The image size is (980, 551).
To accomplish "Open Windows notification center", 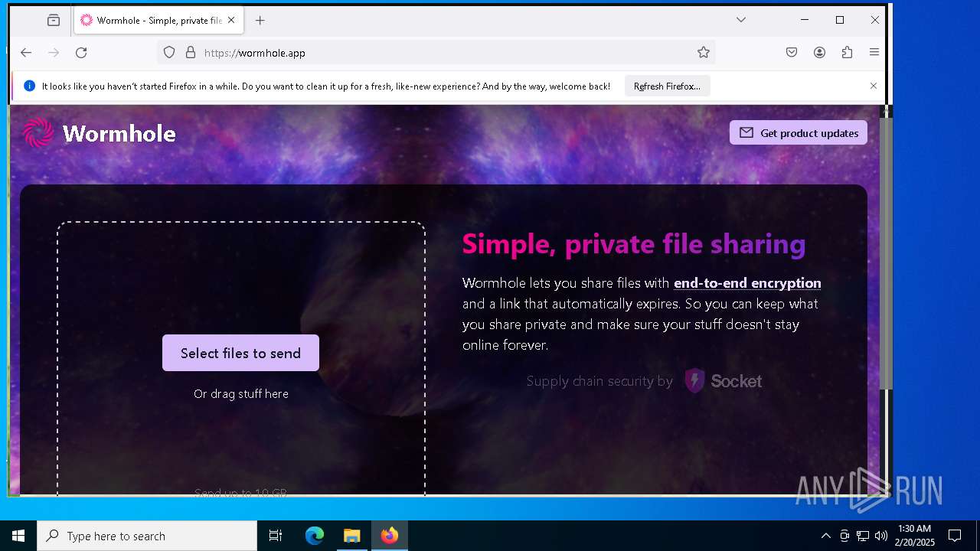I will point(955,536).
